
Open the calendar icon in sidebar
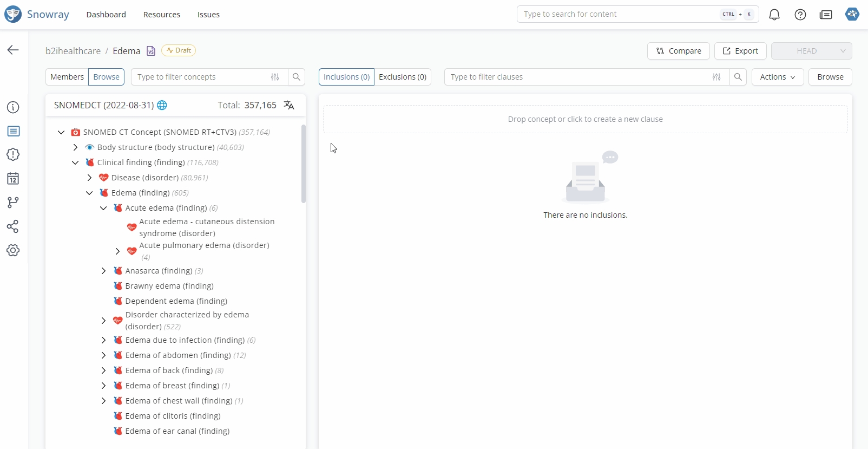click(13, 179)
